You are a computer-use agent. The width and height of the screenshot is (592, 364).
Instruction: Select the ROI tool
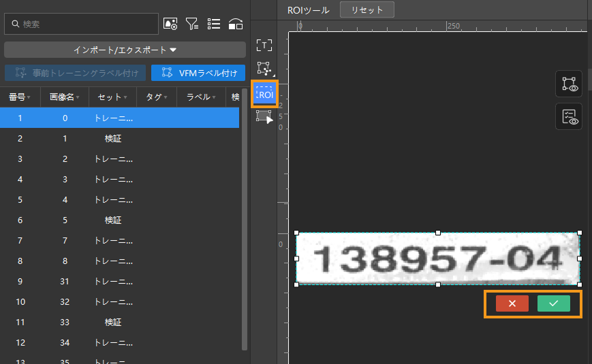265,94
